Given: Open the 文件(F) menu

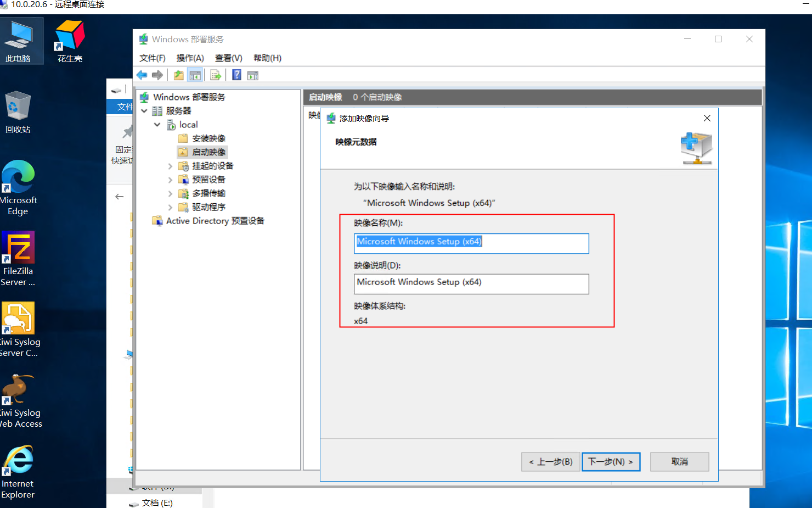Looking at the screenshot, I should pos(152,58).
